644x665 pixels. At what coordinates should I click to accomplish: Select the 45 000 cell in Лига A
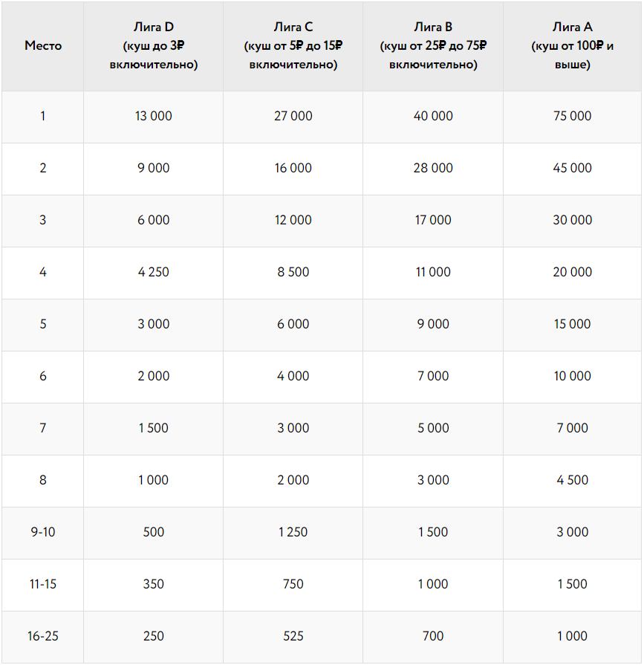coord(573,168)
